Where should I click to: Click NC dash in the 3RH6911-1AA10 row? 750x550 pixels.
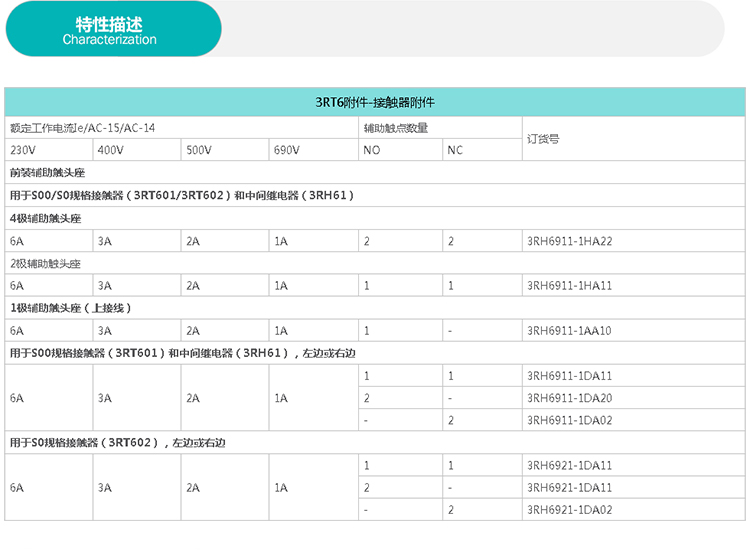450,331
